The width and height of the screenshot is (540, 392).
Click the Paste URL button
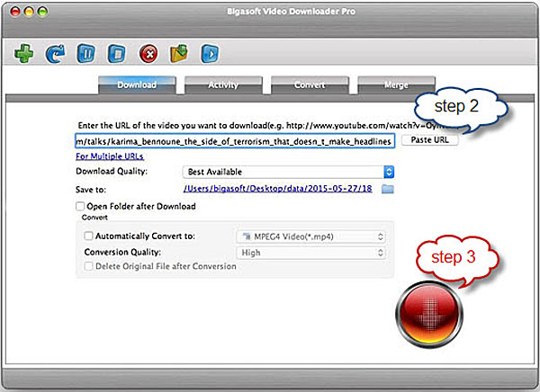[x=430, y=140]
